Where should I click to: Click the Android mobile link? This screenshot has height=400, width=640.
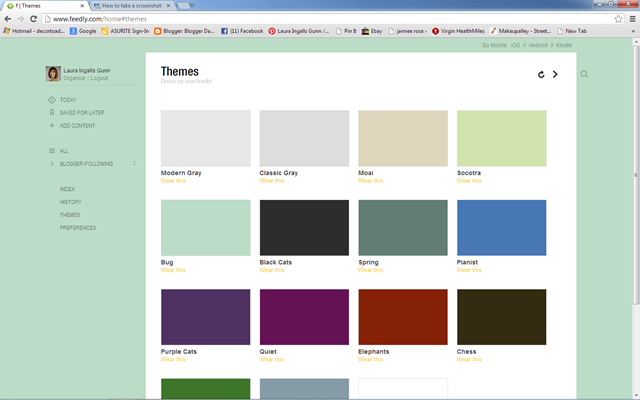click(538, 45)
